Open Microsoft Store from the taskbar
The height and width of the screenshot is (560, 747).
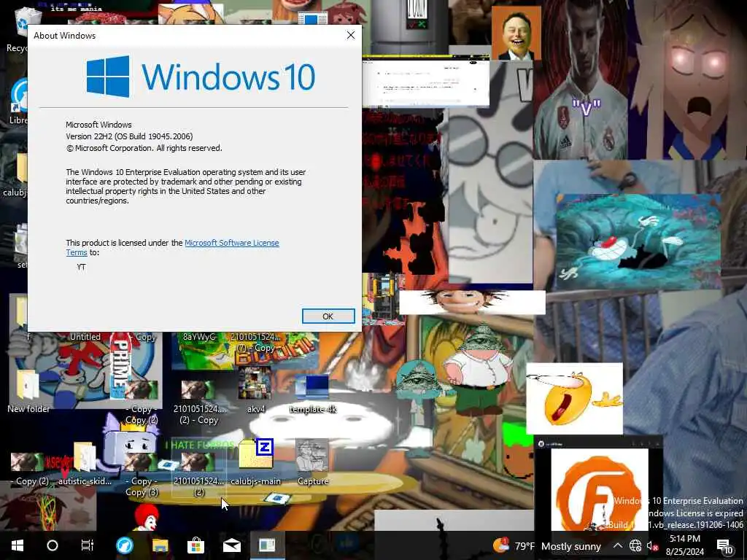tap(196, 545)
